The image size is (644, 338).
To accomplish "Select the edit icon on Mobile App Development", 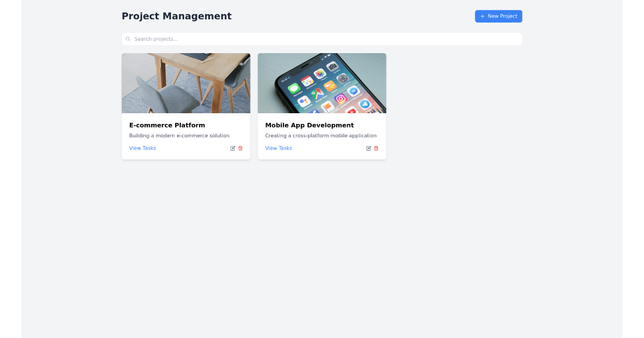I will click(369, 148).
